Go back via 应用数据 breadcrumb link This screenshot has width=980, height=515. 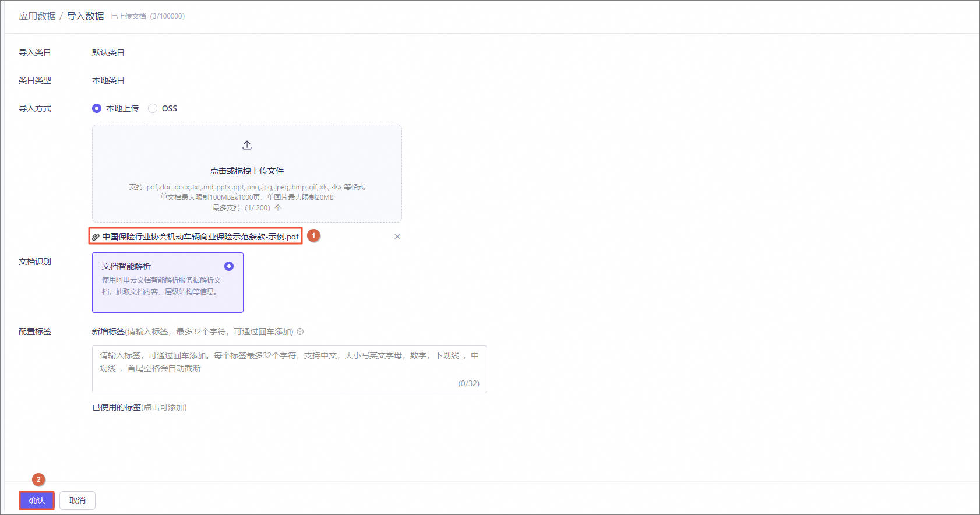click(x=37, y=16)
